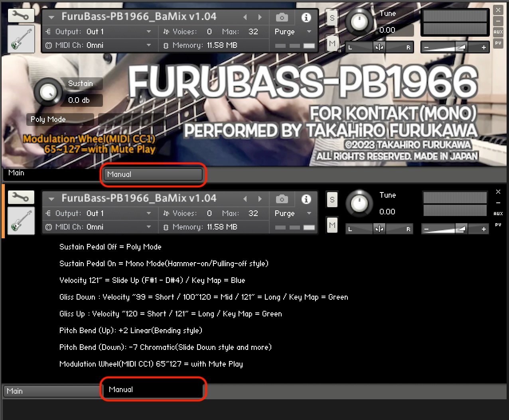The width and height of the screenshot is (509, 420).
Task: Click bass guitar icon in top instrument
Action: (21, 39)
